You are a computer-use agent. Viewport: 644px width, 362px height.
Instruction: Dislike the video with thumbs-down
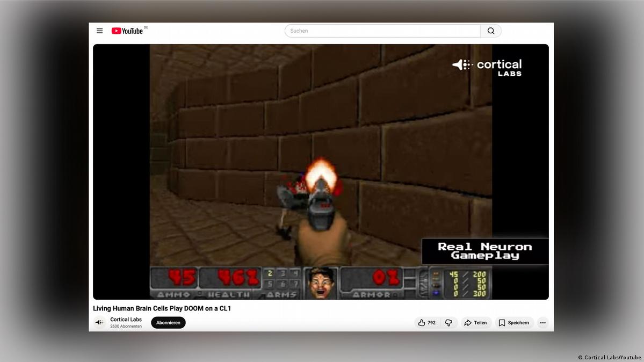pyautogui.click(x=448, y=323)
